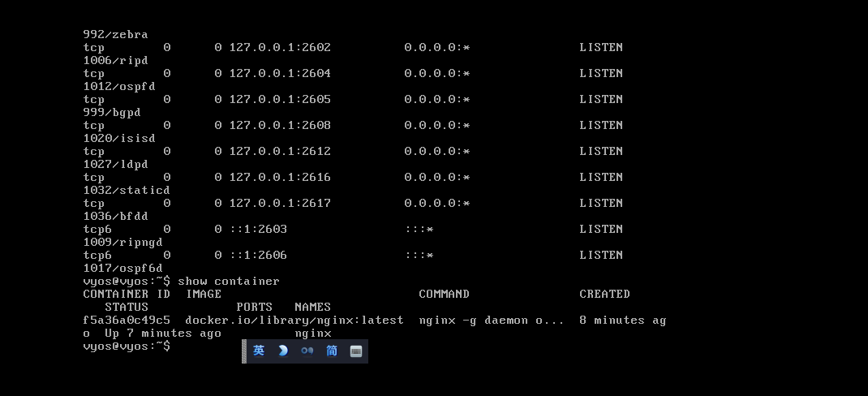Click the 英 English input mode icon
The height and width of the screenshot is (396, 868).
[259, 351]
